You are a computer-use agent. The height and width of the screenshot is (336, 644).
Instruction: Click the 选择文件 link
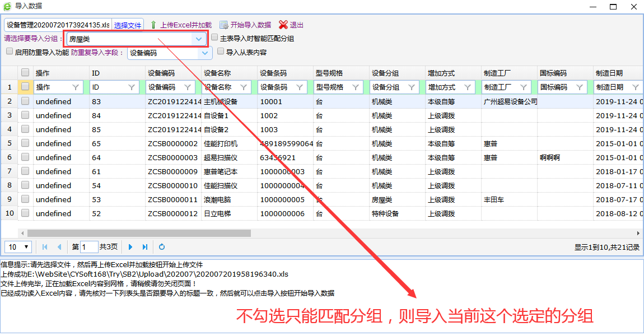[x=128, y=25]
